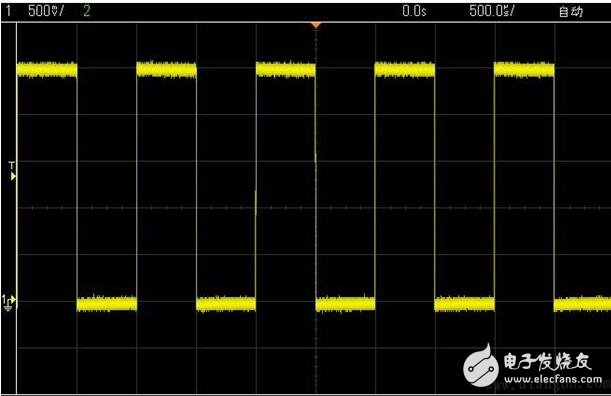Select the falling edge under the trigger marker
Image resolution: width=611 pixels, height=396 pixels.
tap(316, 187)
